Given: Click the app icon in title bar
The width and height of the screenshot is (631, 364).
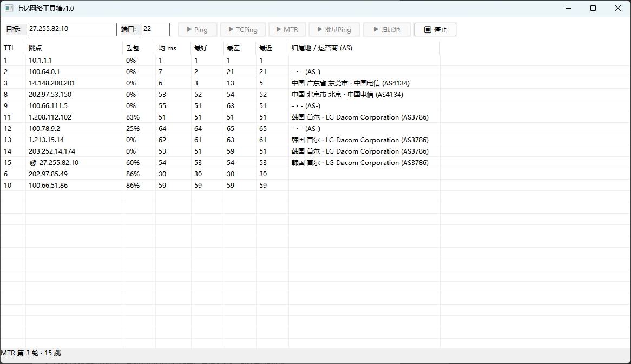Looking at the screenshot, I should (9, 8).
